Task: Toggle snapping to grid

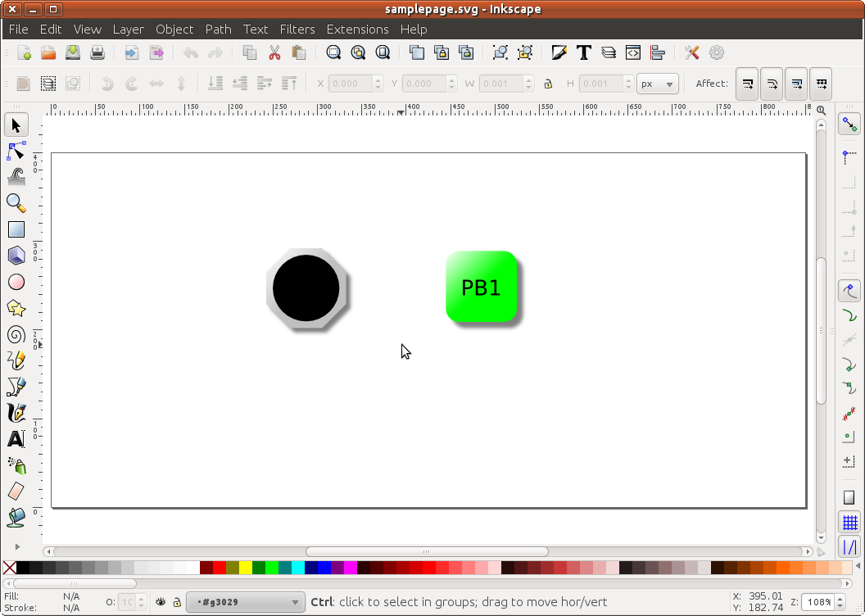Action: coord(849,522)
